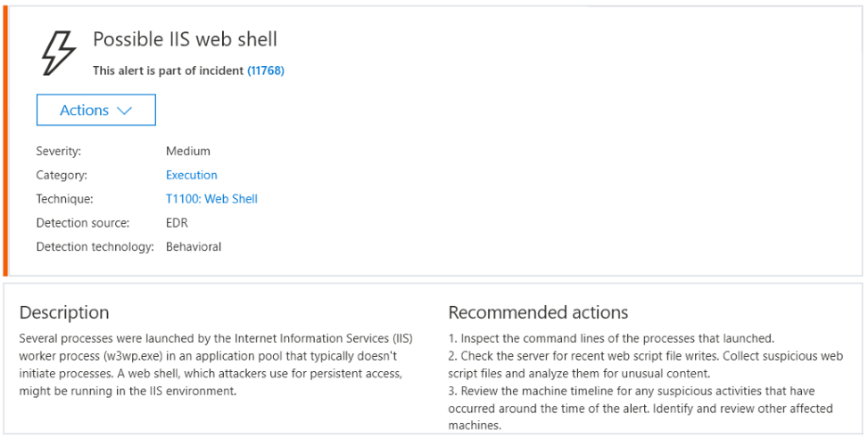Viewport: 868px width, 439px height.
Task: Click recommended step about inspecting command lines
Action: tap(611, 338)
